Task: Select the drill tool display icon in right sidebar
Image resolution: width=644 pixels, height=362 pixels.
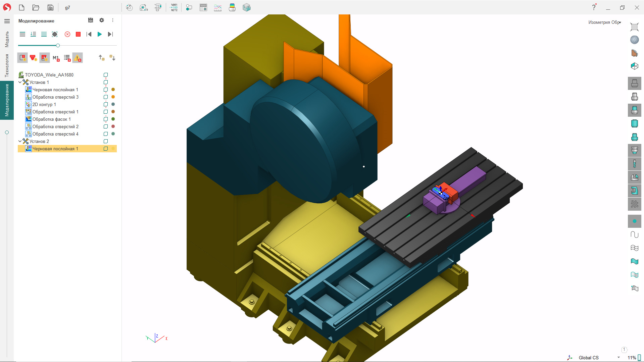Action: (634, 164)
